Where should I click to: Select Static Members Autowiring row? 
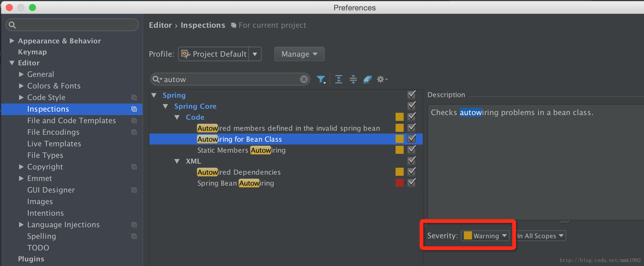[x=286, y=150]
